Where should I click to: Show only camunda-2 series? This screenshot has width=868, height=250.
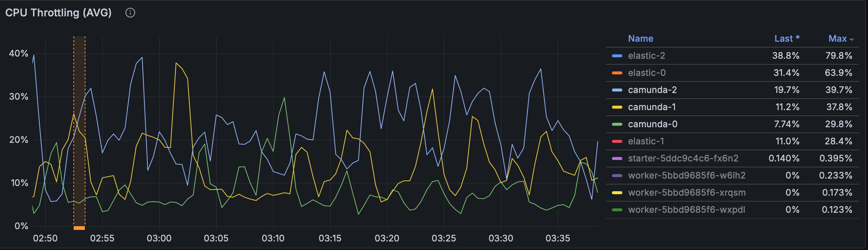pyautogui.click(x=652, y=90)
